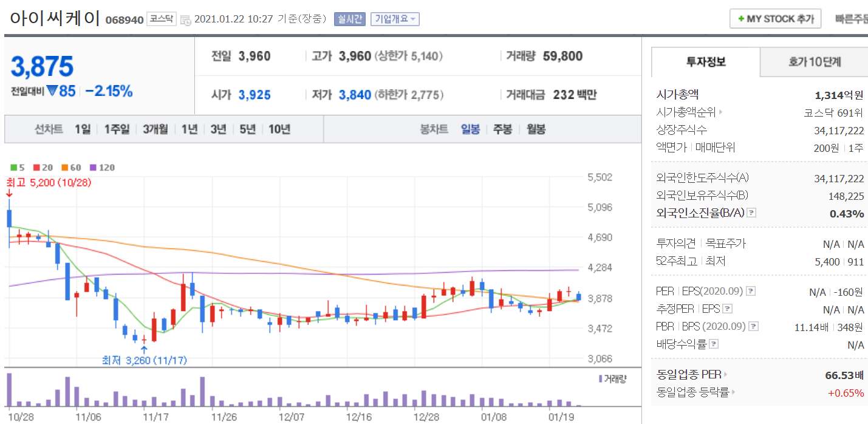Select the 투자정보 tab
The width and height of the screenshot is (868, 424).
coord(706,62)
